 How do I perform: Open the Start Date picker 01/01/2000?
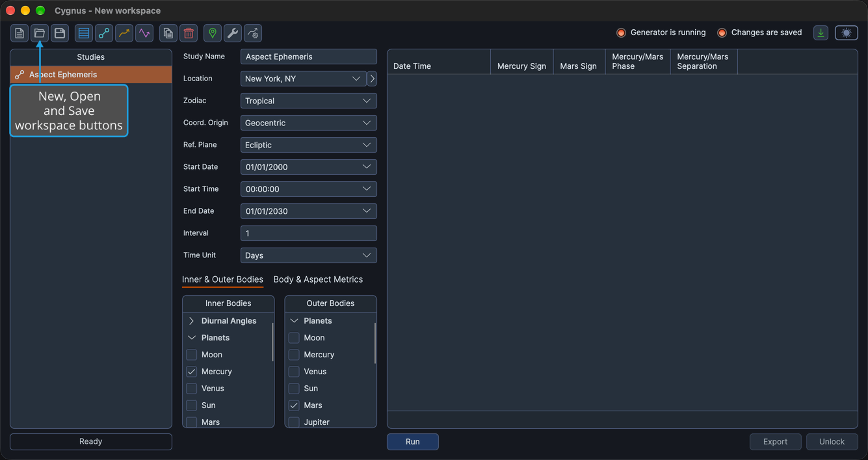(x=309, y=167)
